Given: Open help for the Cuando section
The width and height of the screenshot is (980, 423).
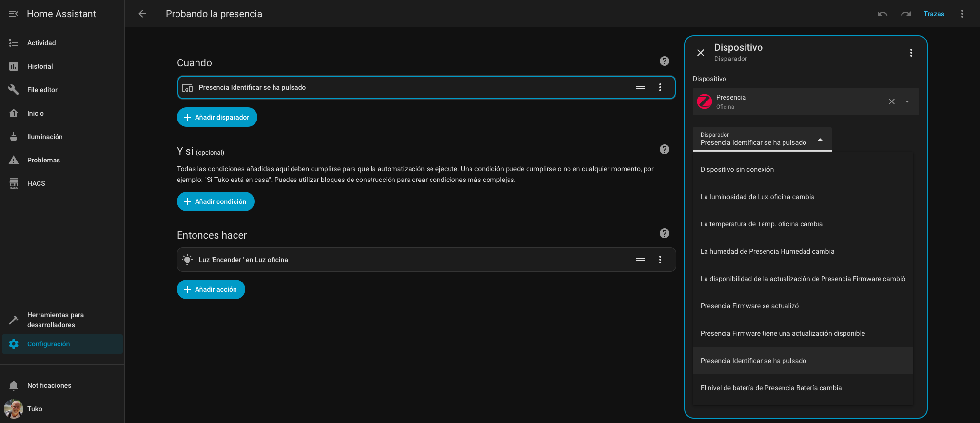Looking at the screenshot, I should [664, 61].
